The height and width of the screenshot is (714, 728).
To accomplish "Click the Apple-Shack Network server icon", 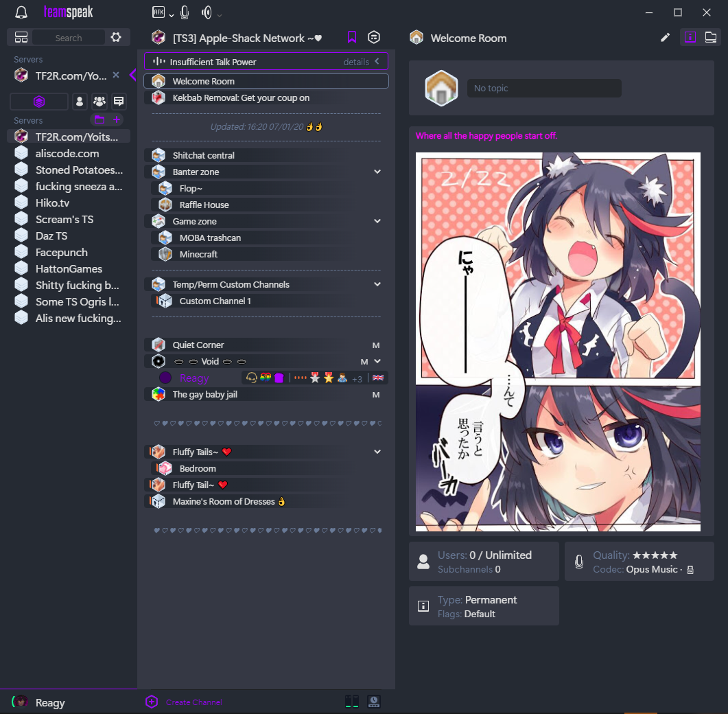I will click(x=158, y=37).
